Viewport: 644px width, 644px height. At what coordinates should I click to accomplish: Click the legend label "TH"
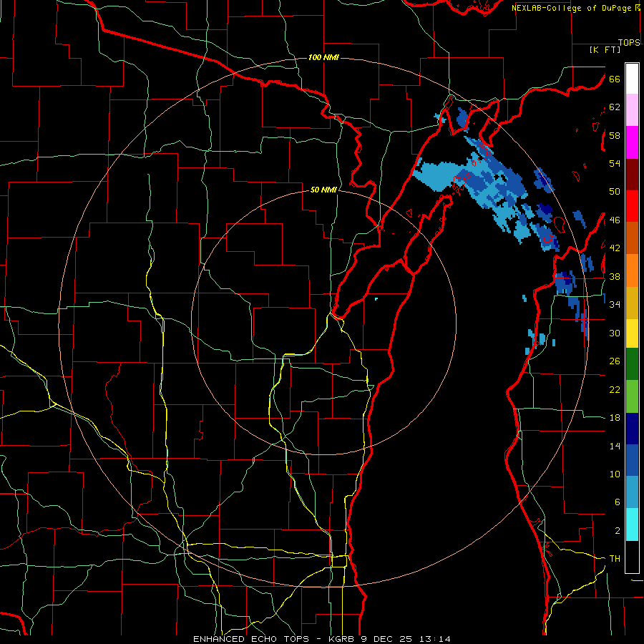click(615, 559)
